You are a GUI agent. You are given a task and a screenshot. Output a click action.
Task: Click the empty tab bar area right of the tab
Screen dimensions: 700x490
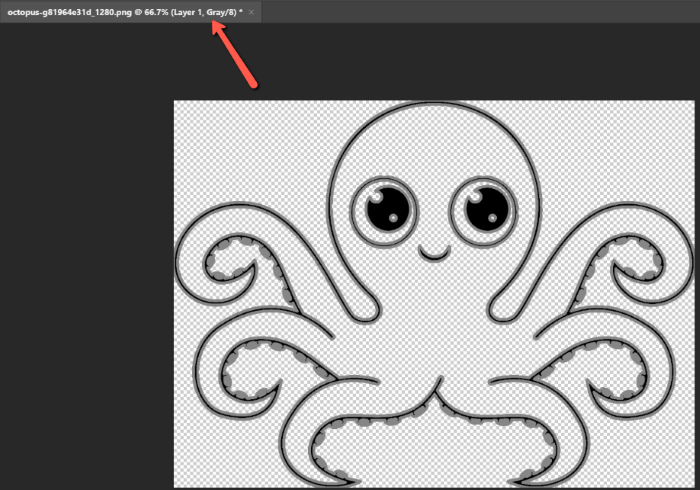click(x=480, y=11)
